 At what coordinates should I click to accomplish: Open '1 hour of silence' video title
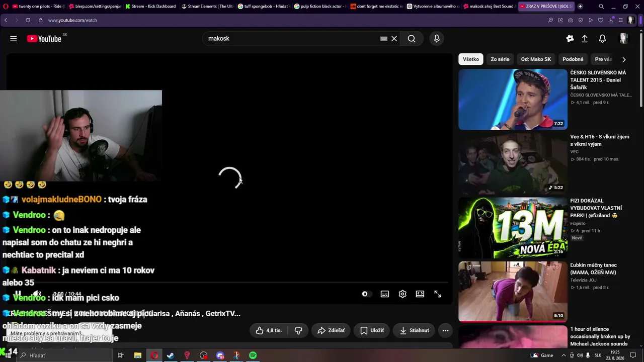(x=600, y=336)
